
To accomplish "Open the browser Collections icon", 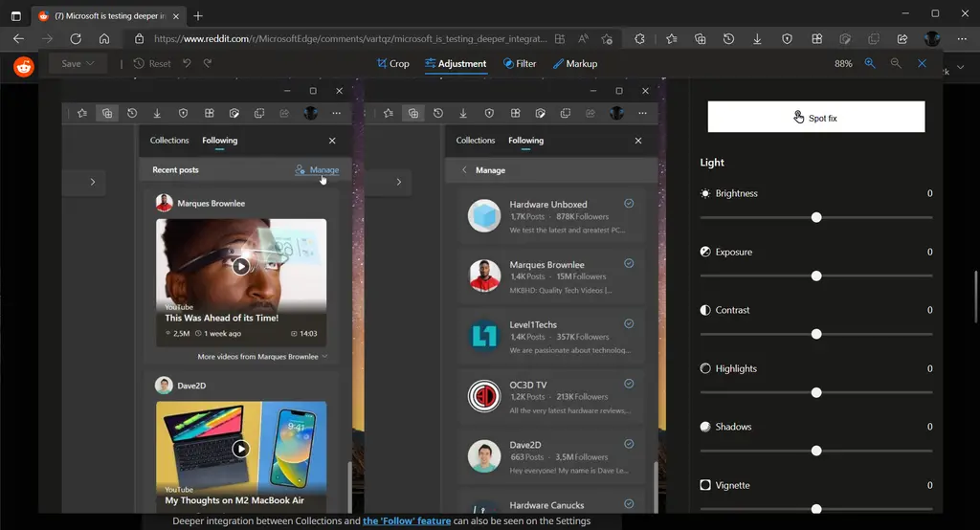I will [x=701, y=39].
